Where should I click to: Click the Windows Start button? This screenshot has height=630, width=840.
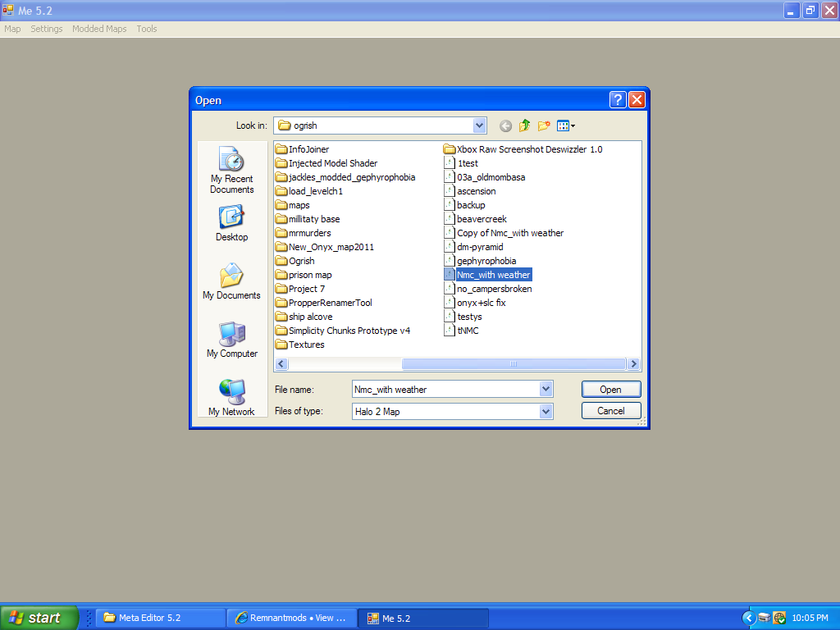pyautogui.click(x=39, y=618)
